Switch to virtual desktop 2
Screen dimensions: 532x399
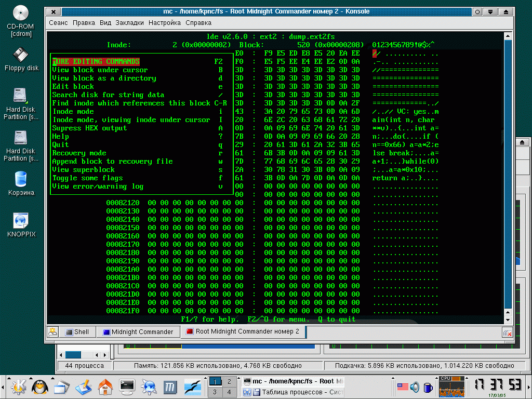pyautogui.click(x=229, y=381)
